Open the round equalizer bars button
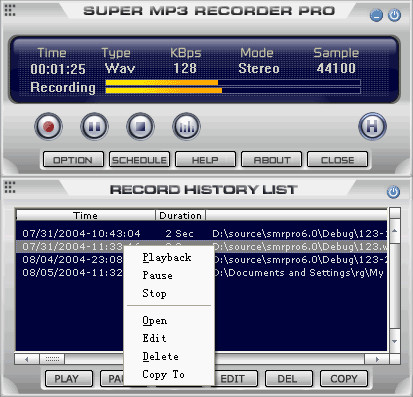The width and height of the screenshot is (413, 397). coord(186,127)
